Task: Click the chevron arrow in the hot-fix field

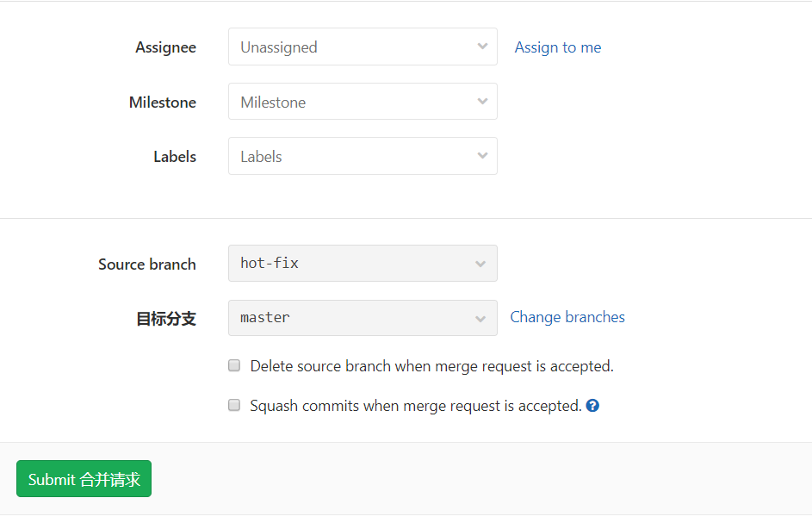Action: coord(480,264)
